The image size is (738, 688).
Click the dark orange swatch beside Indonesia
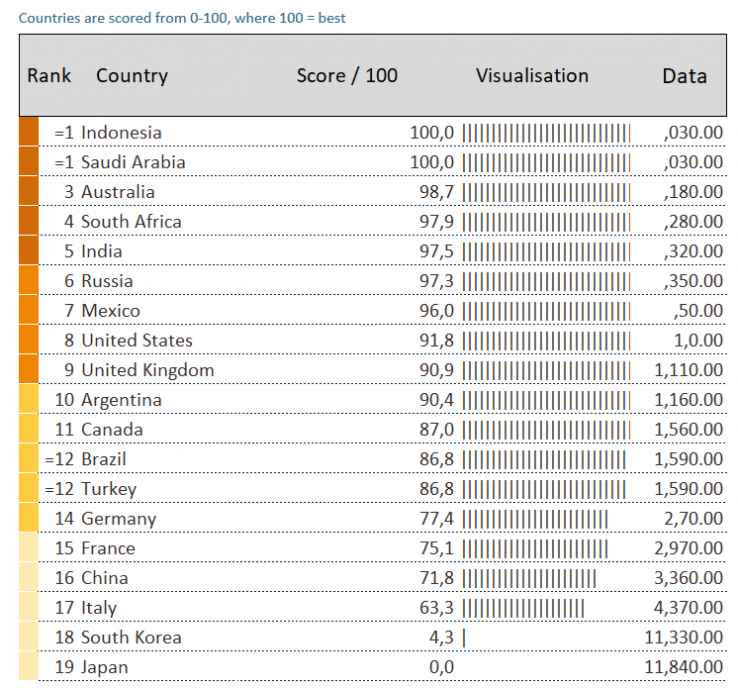[x=29, y=132]
